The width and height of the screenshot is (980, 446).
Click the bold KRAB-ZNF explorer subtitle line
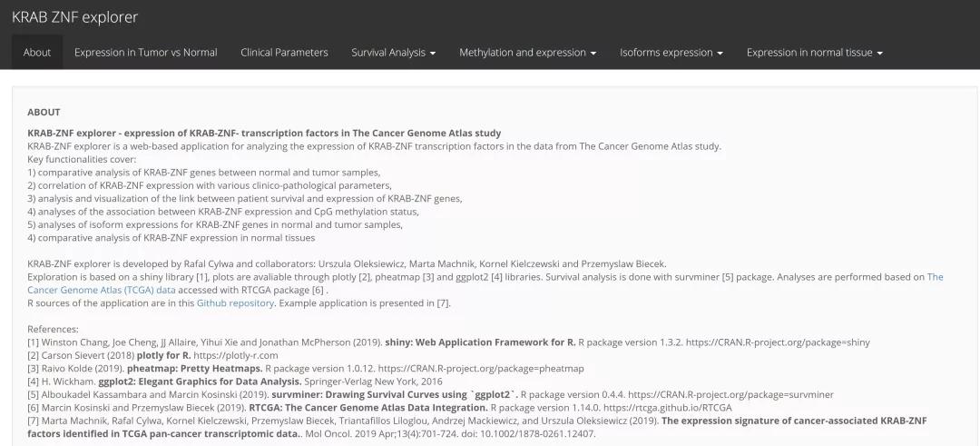point(264,134)
